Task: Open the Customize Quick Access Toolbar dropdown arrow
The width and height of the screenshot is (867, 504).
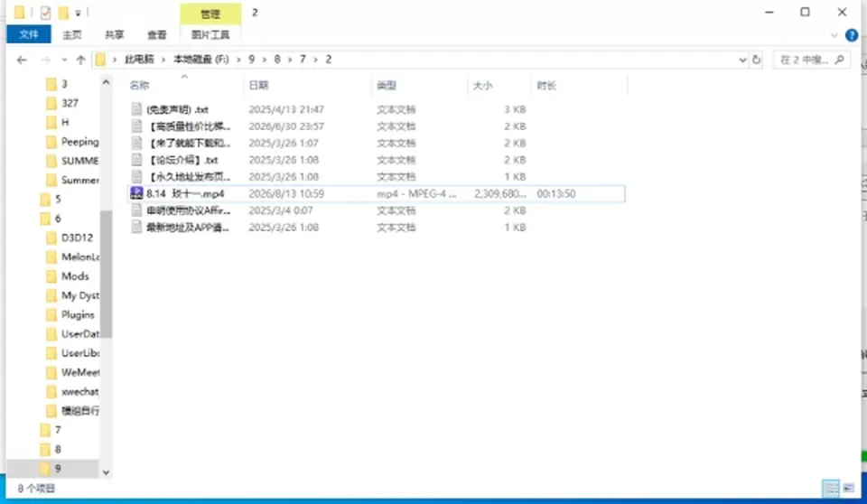Action: pyautogui.click(x=78, y=13)
